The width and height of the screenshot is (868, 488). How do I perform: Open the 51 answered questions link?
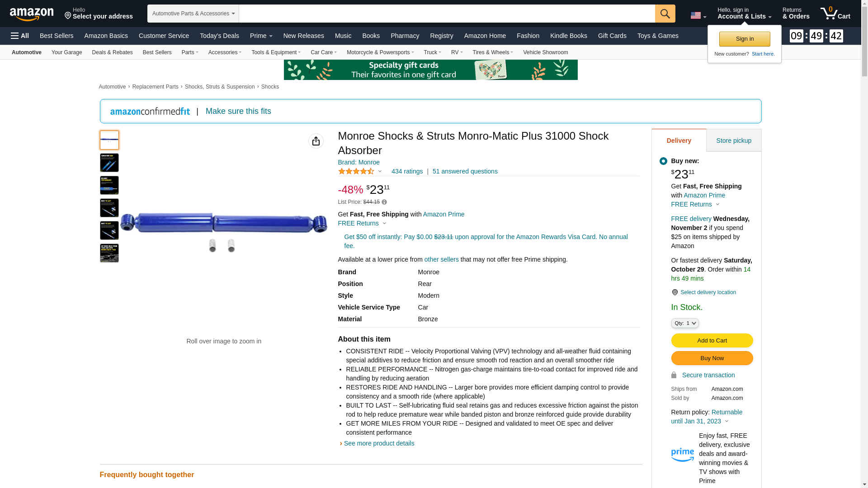pos(465,171)
